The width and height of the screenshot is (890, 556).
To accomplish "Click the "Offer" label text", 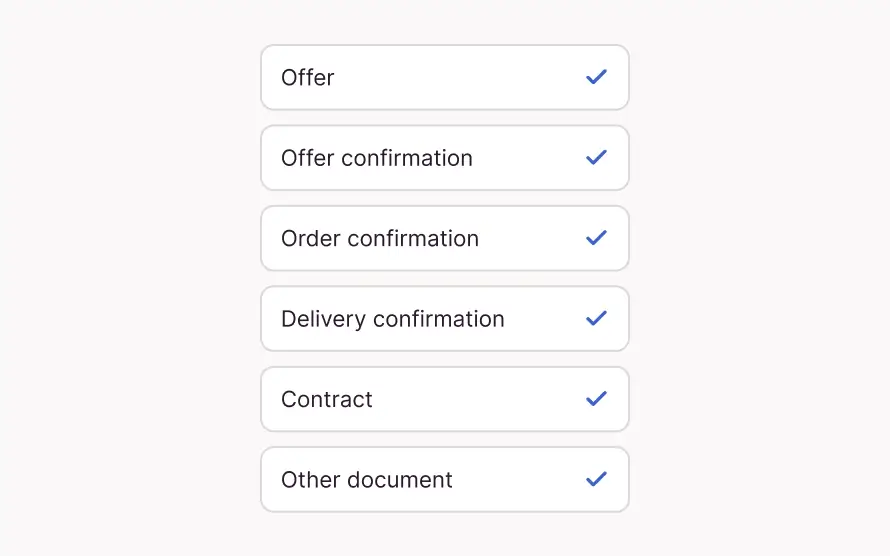I will (308, 77).
